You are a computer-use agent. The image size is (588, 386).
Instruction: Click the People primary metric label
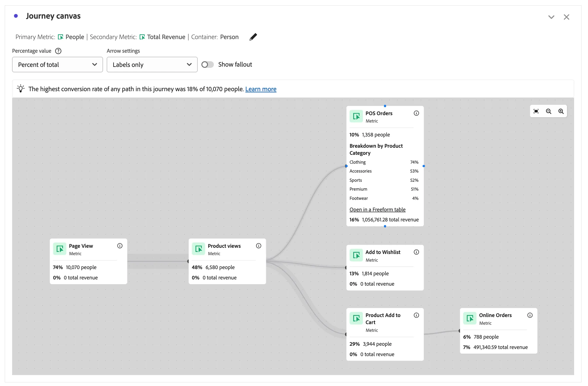75,37
